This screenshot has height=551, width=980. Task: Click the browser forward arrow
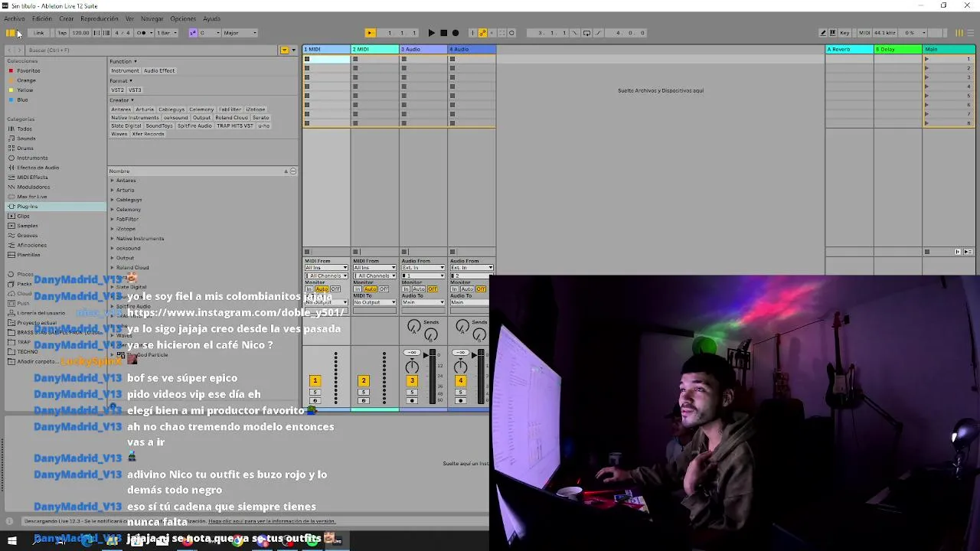(x=19, y=50)
